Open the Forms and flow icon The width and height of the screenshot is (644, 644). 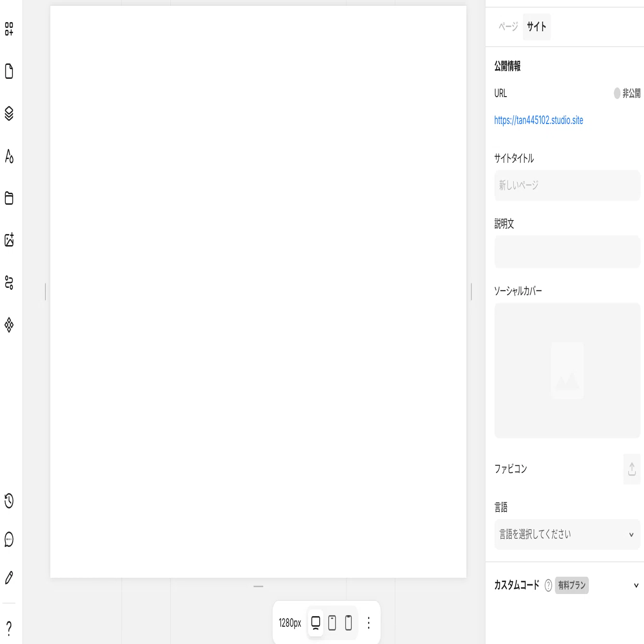(9, 282)
